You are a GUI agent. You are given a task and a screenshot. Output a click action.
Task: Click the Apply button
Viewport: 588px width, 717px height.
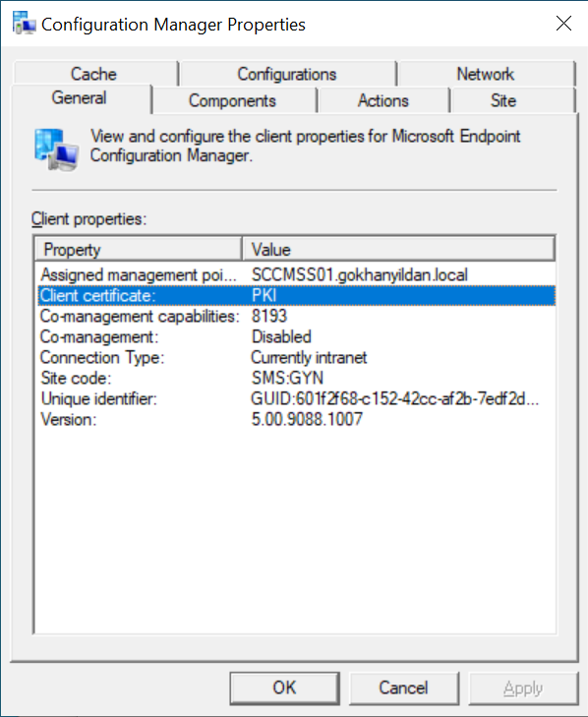pyautogui.click(x=523, y=687)
